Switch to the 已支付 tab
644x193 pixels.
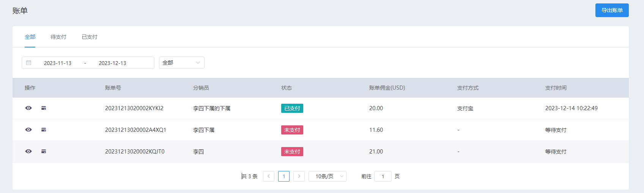tap(90, 37)
